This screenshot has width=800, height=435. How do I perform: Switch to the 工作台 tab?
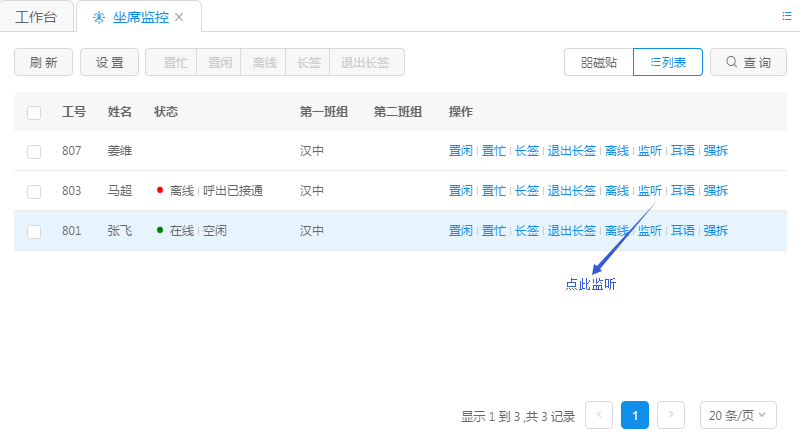(37, 17)
